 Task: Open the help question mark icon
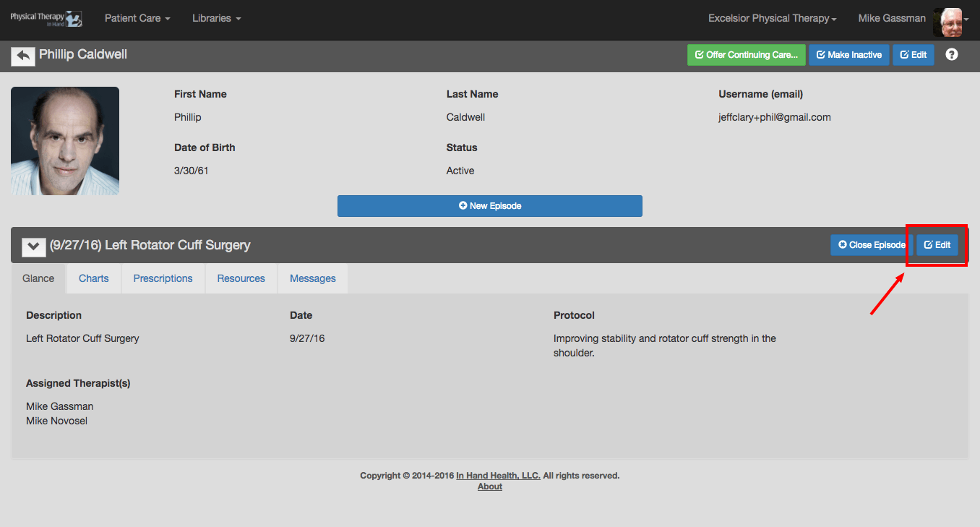pyautogui.click(x=952, y=54)
